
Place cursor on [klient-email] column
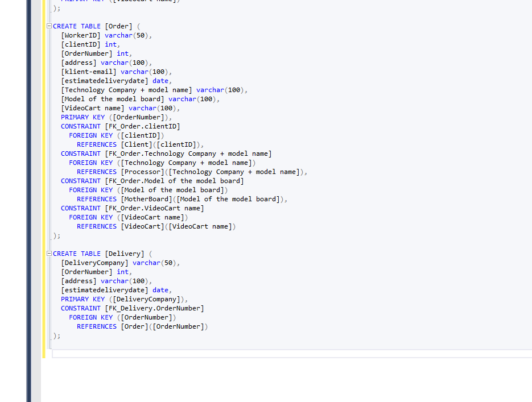point(89,72)
